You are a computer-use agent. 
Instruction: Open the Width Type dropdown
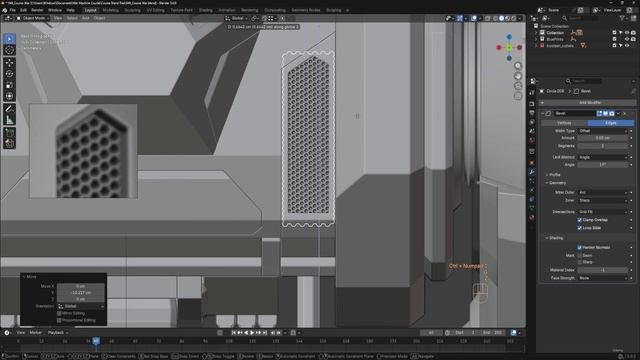[603, 131]
